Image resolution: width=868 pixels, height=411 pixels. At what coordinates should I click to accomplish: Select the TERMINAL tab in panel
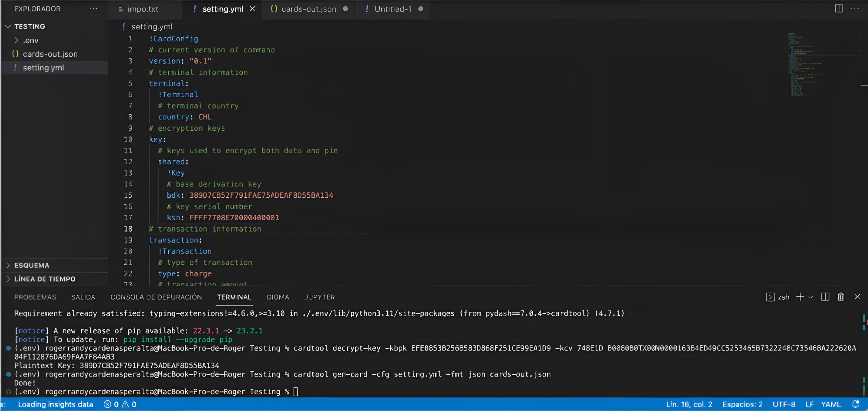click(234, 297)
